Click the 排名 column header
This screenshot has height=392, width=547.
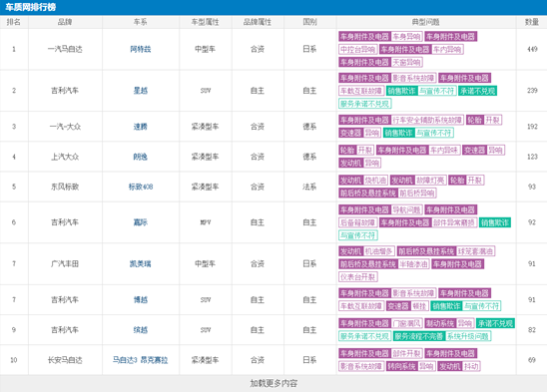(x=14, y=22)
